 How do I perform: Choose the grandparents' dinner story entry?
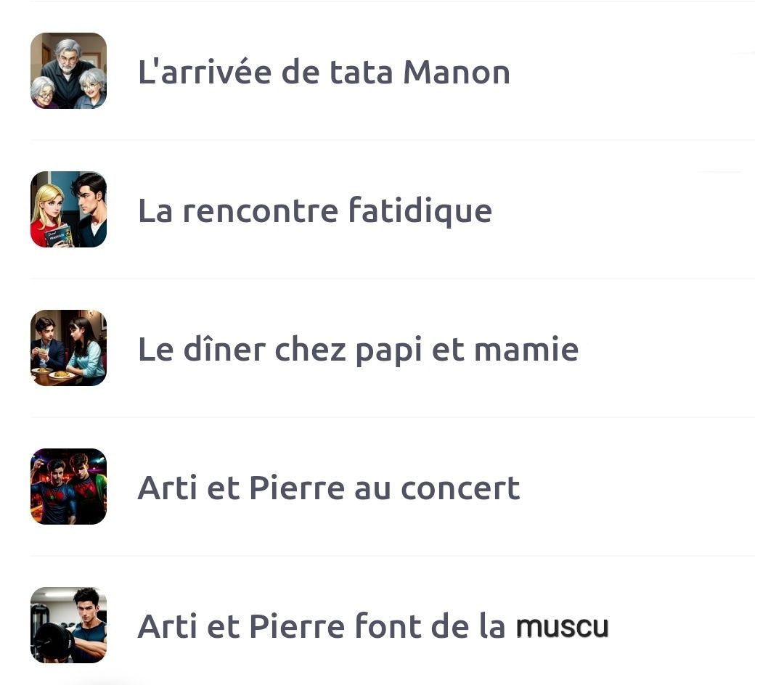pyautogui.click(x=392, y=348)
